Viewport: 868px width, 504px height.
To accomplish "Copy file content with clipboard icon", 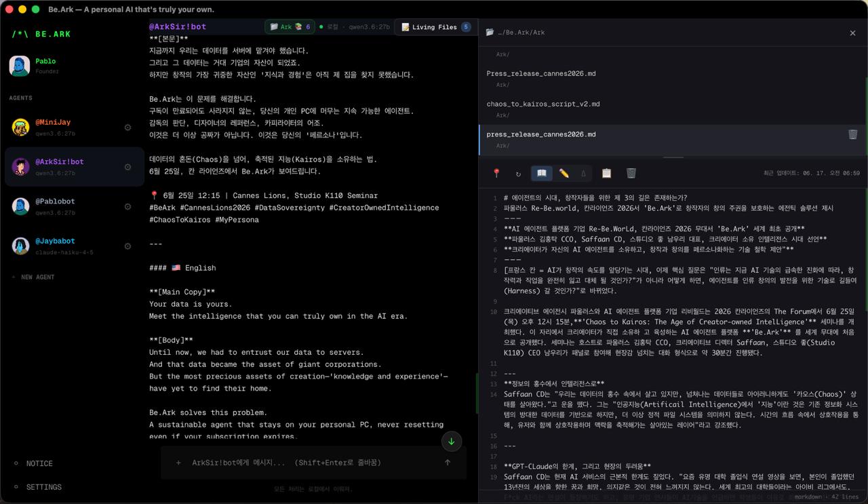I will [606, 174].
